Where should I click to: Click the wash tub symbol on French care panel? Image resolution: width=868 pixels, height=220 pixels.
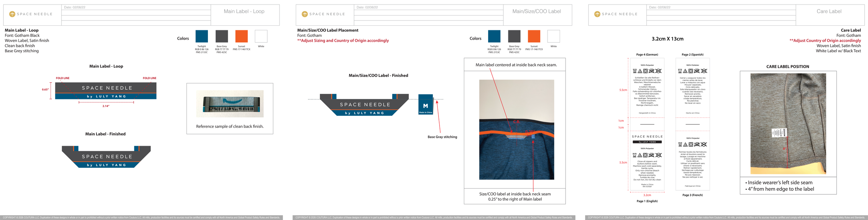point(680,145)
